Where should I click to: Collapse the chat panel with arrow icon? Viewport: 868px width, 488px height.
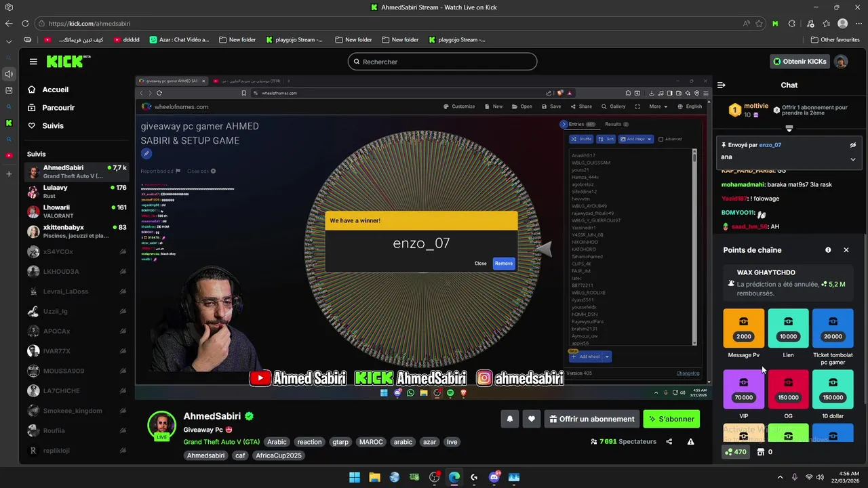(x=722, y=85)
